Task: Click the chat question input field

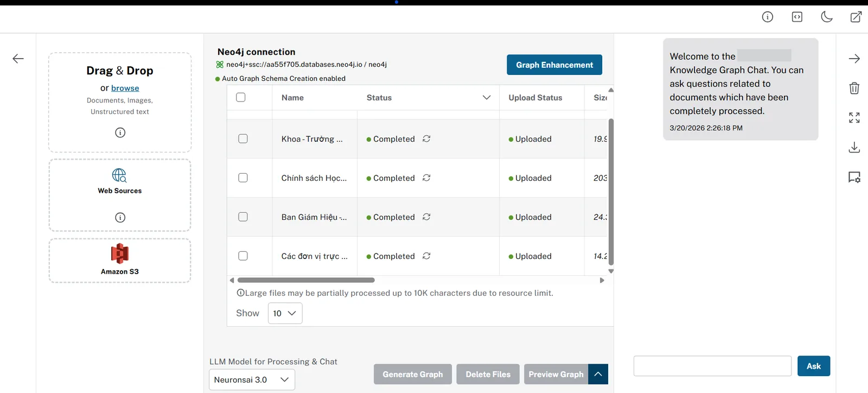Action: pos(712,366)
